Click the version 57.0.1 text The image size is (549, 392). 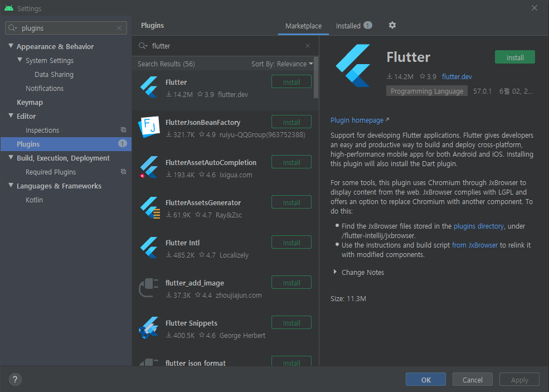pos(483,91)
